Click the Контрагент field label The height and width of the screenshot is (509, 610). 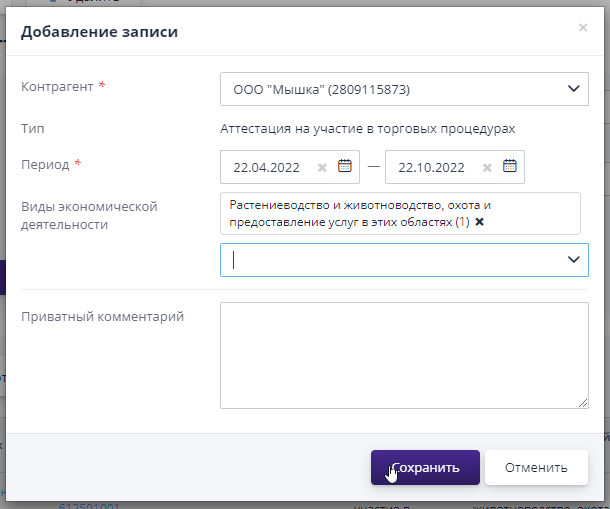click(58, 87)
